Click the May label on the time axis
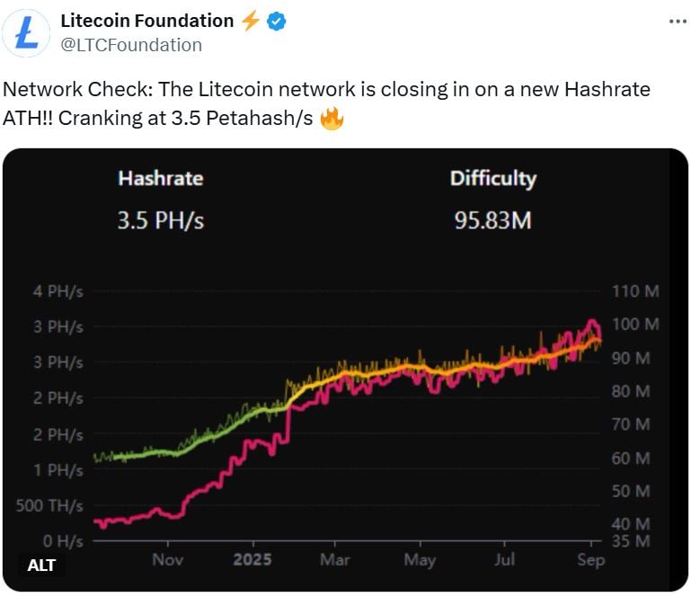The image size is (700, 606). 420,559
